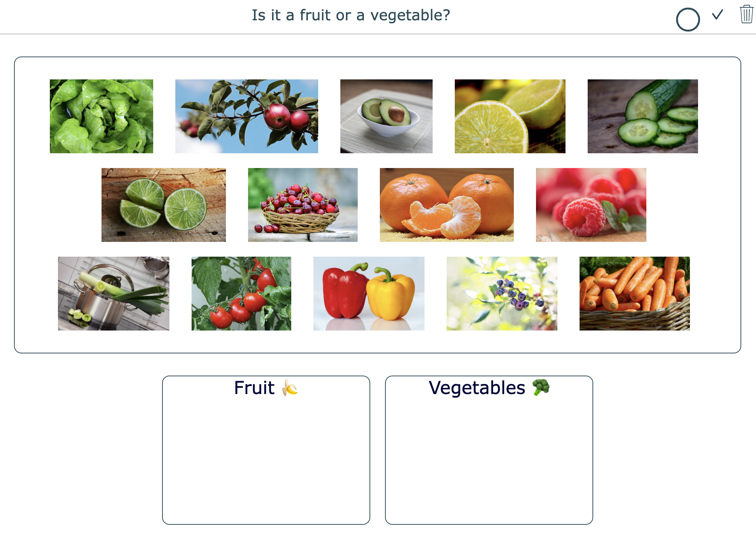Click the halved avocado in bowl image
Screen dimensions: 756x534
tap(386, 116)
